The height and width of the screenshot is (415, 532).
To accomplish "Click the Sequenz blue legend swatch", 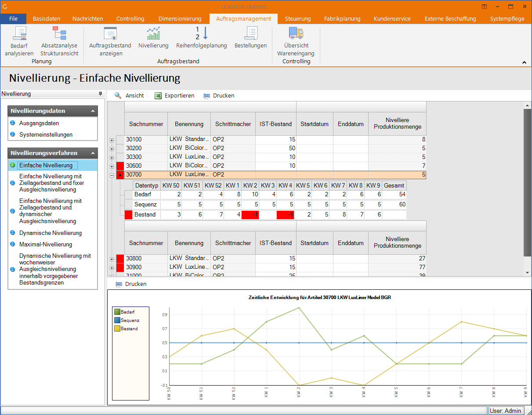I will 117,320.
